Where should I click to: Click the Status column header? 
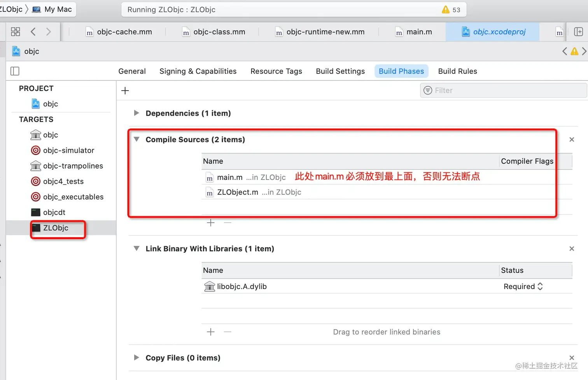pos(512,270)
